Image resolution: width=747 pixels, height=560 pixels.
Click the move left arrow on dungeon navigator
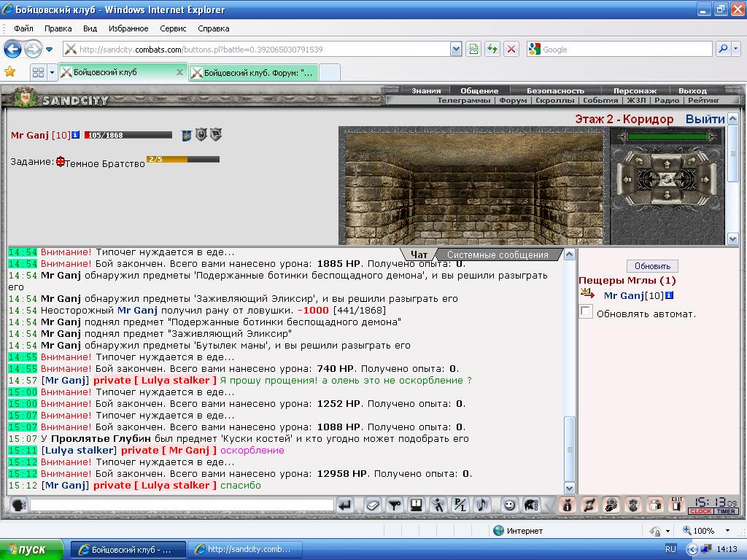point(627,179)
